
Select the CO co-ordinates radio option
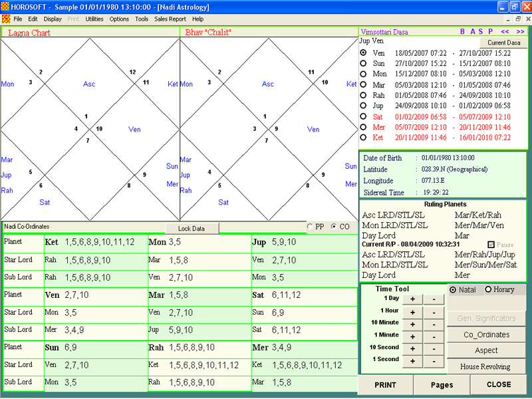(x=334, y=227)
